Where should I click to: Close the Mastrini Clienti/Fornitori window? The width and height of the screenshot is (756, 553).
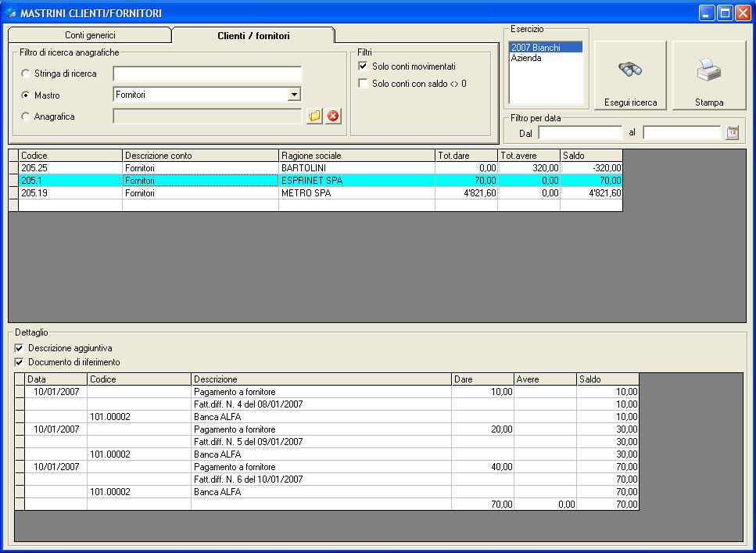point(743,13)
